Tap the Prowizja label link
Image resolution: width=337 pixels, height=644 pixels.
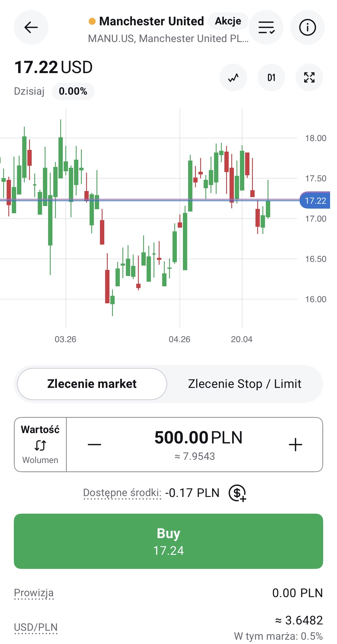pos(34,593)
